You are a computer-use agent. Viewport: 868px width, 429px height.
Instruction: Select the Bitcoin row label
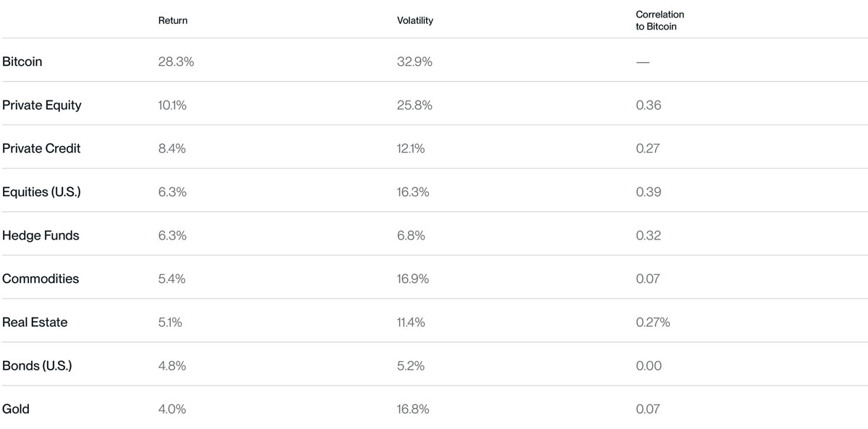click(x=22, y=61)
